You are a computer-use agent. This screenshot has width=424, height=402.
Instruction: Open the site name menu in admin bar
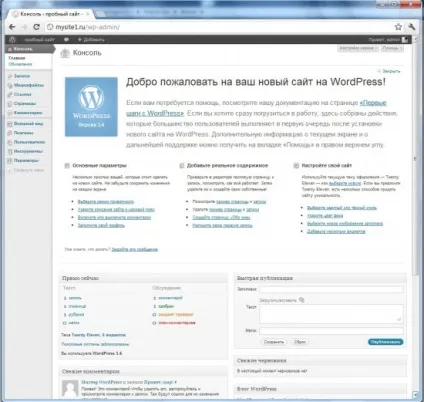pos(39,39)
